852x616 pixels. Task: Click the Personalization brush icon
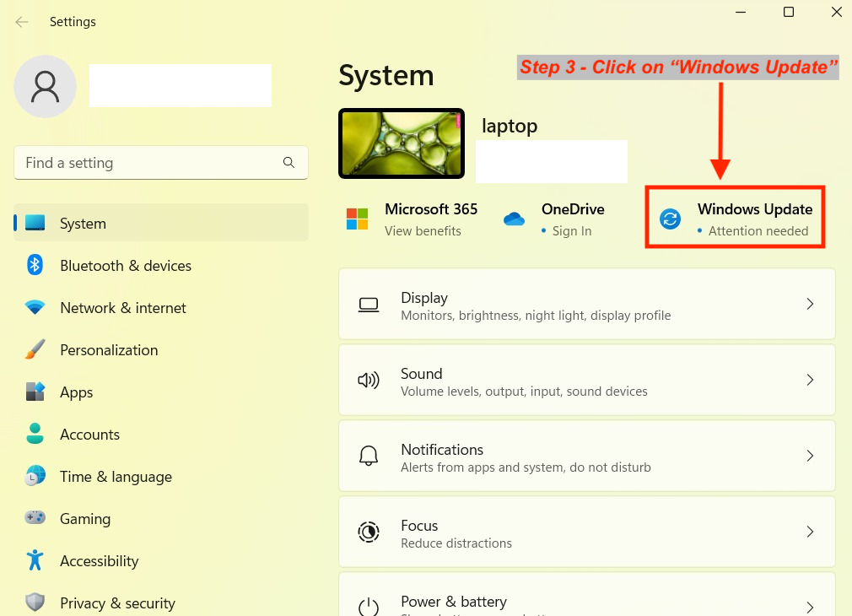tap(35, 349)
